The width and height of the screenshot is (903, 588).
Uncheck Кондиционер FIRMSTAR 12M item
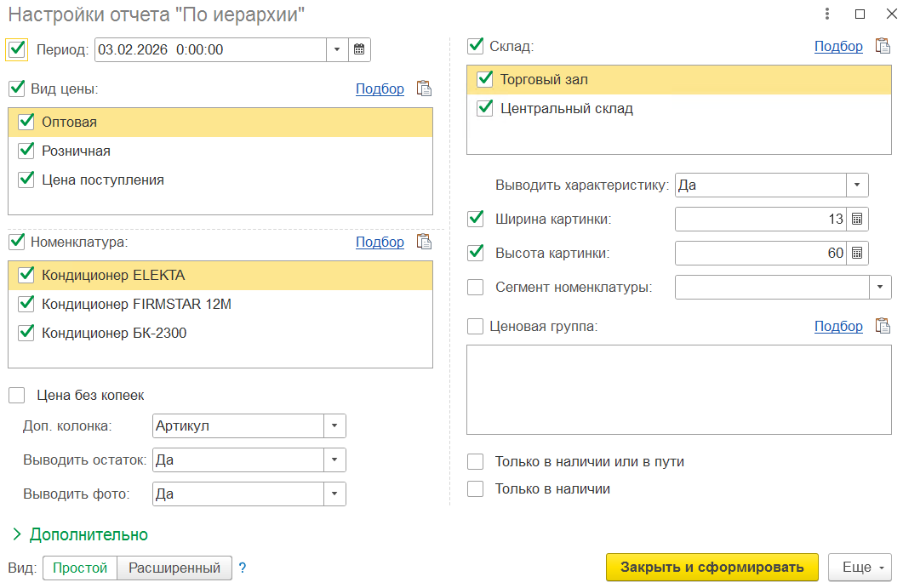[26, 304]
